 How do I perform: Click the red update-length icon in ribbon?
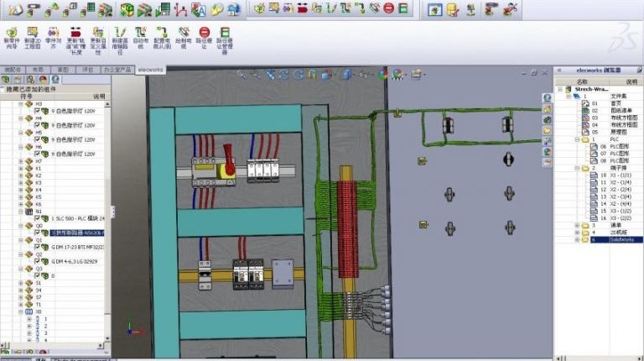(75, 32)
